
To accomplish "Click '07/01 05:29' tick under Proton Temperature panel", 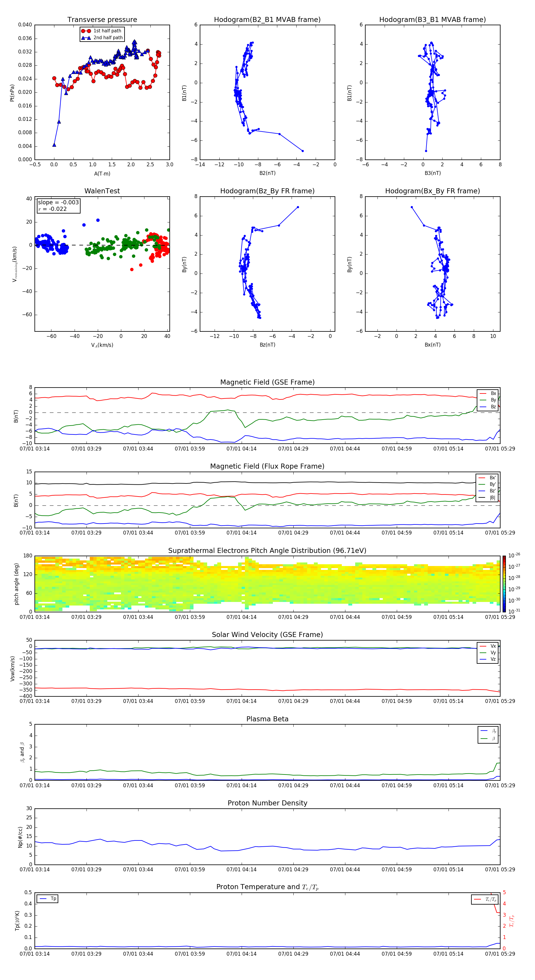I will (x=500, y=954).
